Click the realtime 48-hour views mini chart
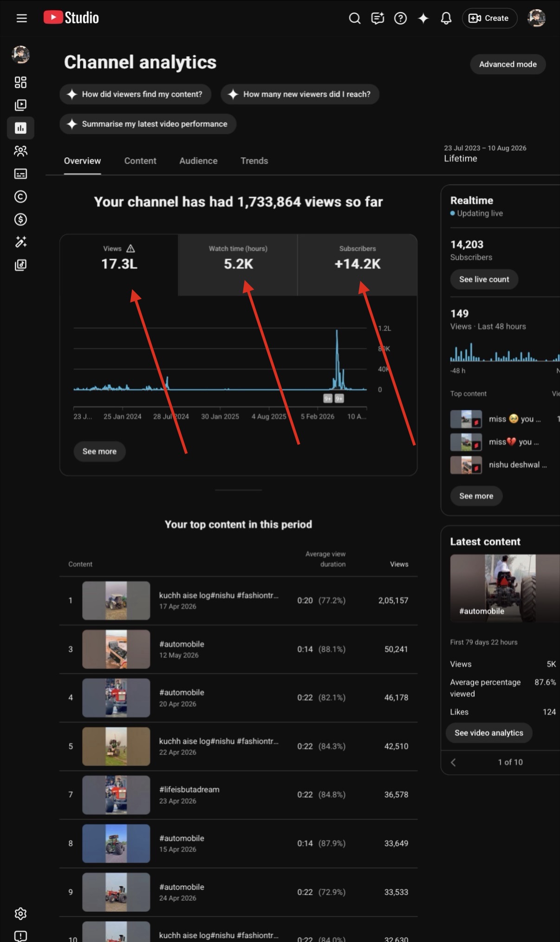 pos(505,352)
